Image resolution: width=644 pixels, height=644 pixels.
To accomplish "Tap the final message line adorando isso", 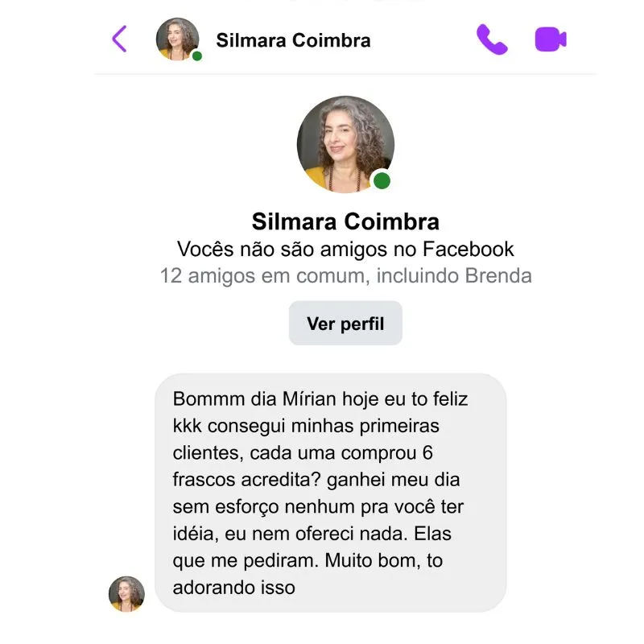I will [233, 588].
